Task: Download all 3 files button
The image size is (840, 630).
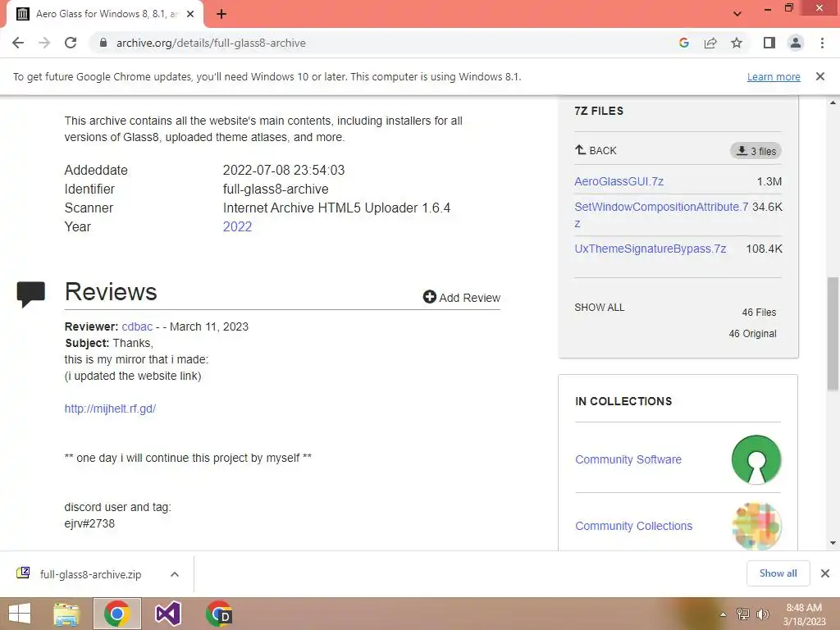Action: pyautogui.click(x=756, y=151)
